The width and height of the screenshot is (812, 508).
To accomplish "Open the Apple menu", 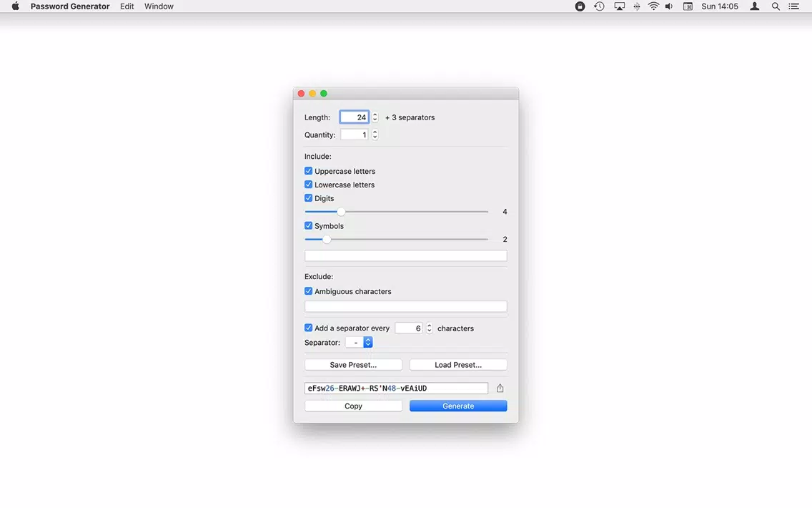I will (16, 6).
